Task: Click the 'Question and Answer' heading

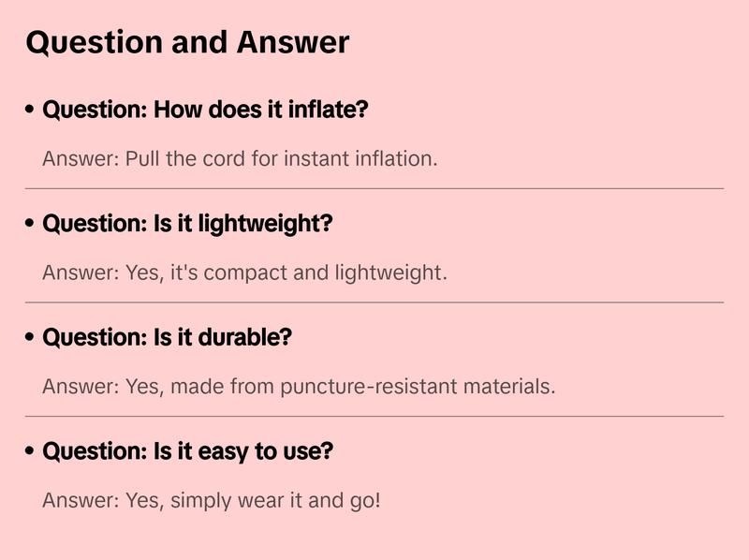Action: [187, 42]
